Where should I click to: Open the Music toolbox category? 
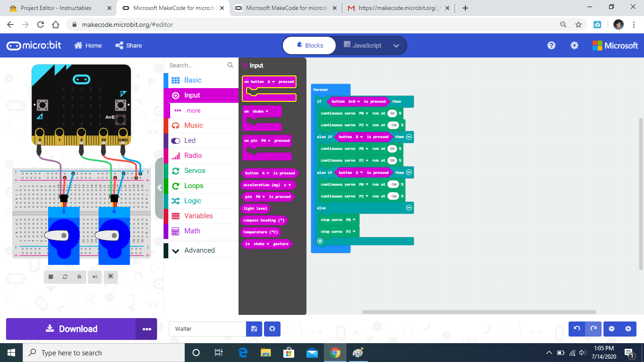201,125
